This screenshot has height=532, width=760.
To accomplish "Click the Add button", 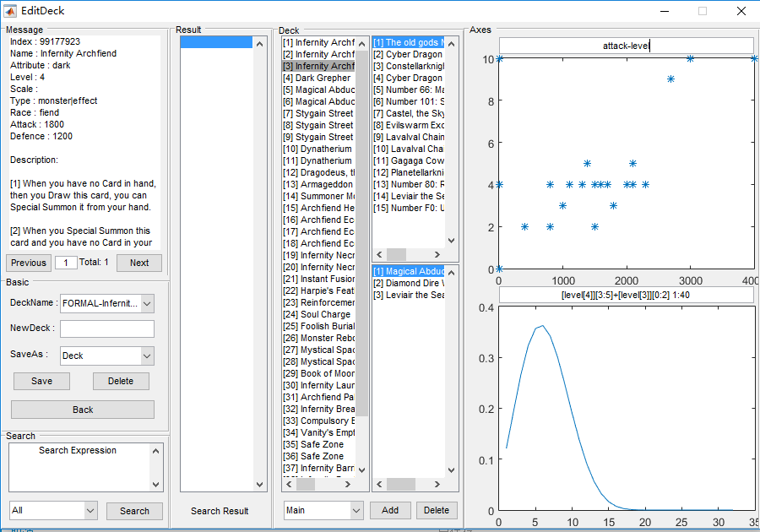I will [x=390, y=510].
